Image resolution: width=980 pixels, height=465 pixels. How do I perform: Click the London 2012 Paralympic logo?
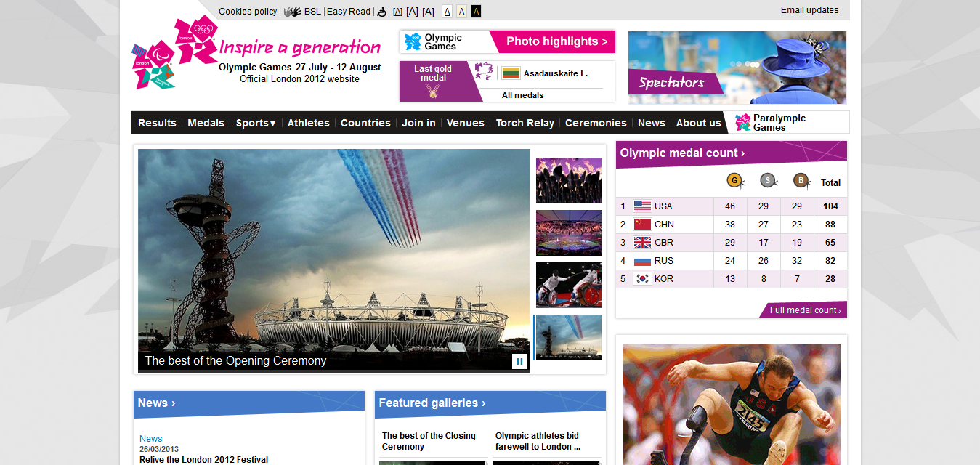pyautogui.click(x=153, y=65)
